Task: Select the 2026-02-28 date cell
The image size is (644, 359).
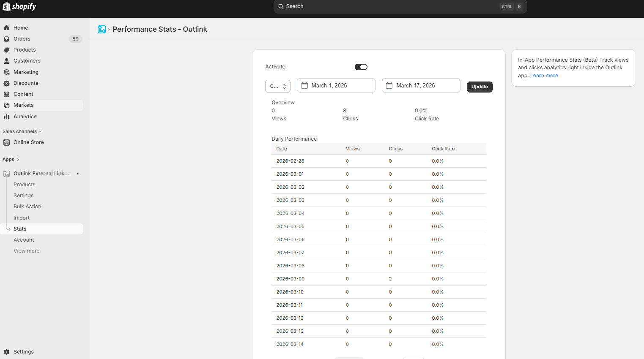Action: (x=290, y=161)
